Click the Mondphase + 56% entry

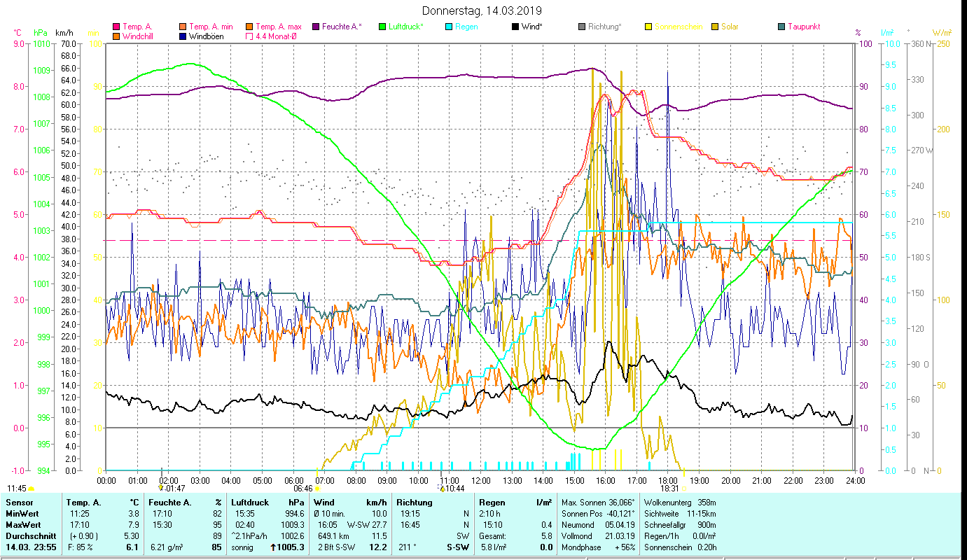pos(598,547)
